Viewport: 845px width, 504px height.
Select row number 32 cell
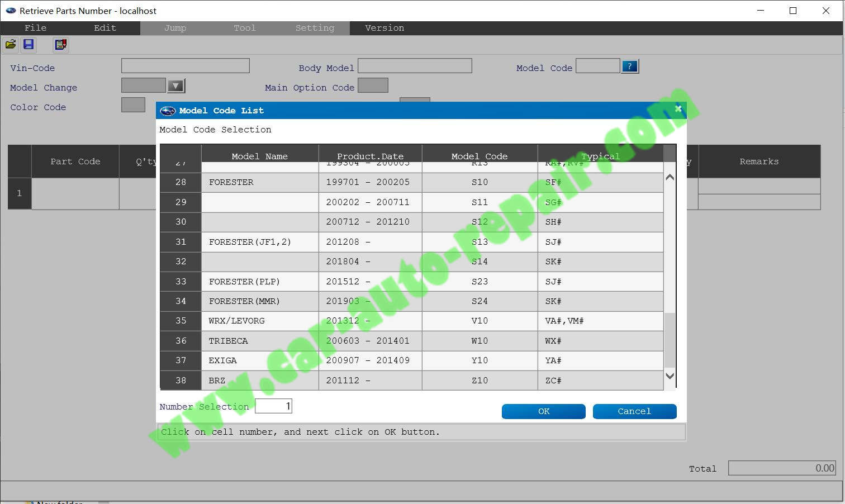(181, 261)
